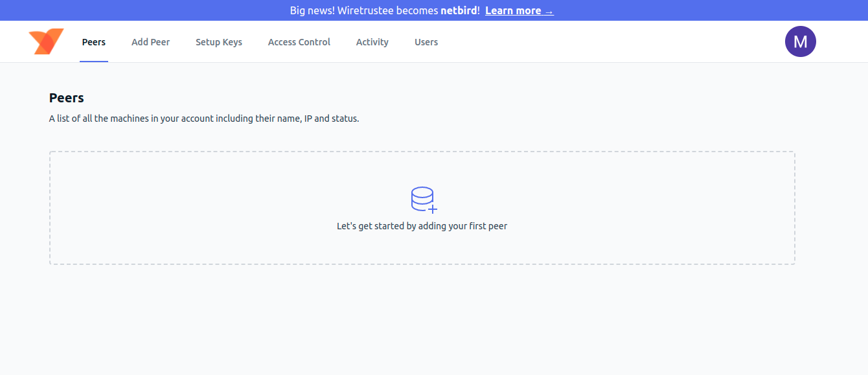Viewport: 868px width, 375px height.
Task: Go to the Setup Keys tab
Action: 219,42
